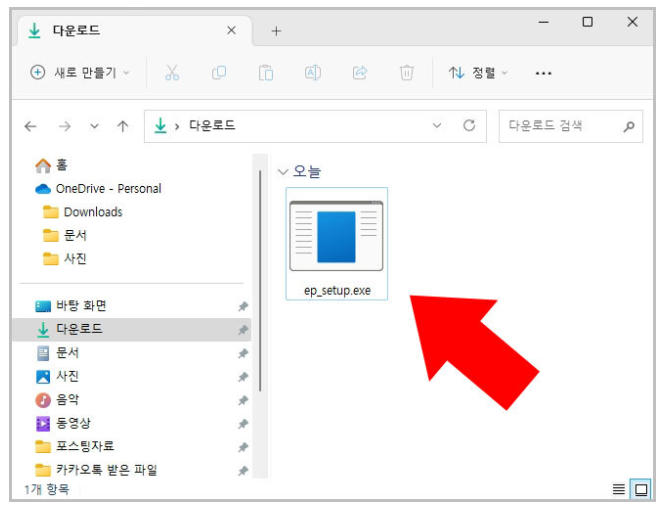This screenshot has height=510, width=661.
Task: Open OneDrive - Personal in sidebar
Action: pos(98,188)
